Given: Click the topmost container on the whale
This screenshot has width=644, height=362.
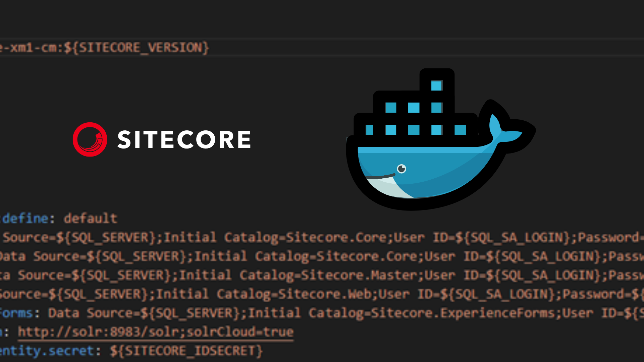Looking at the screenshot, I should pos(436,86).
